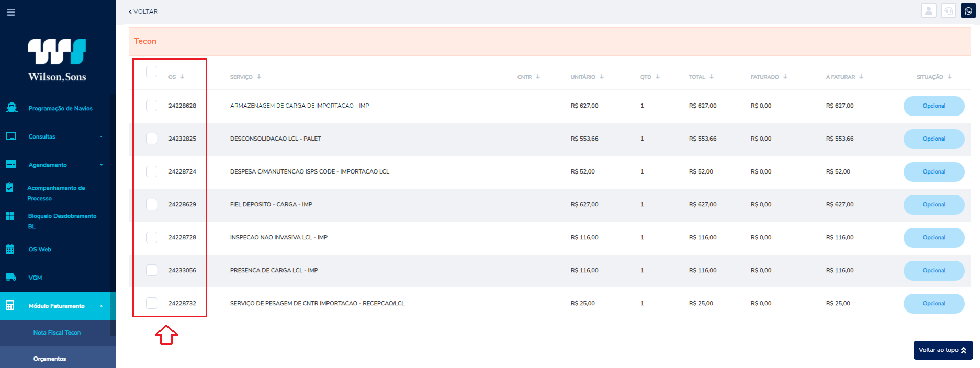
Task: Check the box for OS 24233056
Action: click(152, 270)
